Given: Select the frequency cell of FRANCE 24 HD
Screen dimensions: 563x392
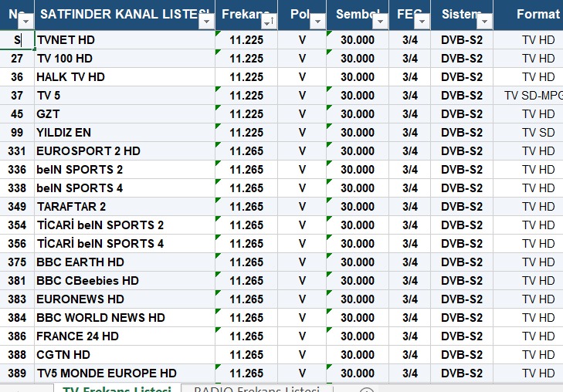Looking at the screenshot, I should [246, 336].
